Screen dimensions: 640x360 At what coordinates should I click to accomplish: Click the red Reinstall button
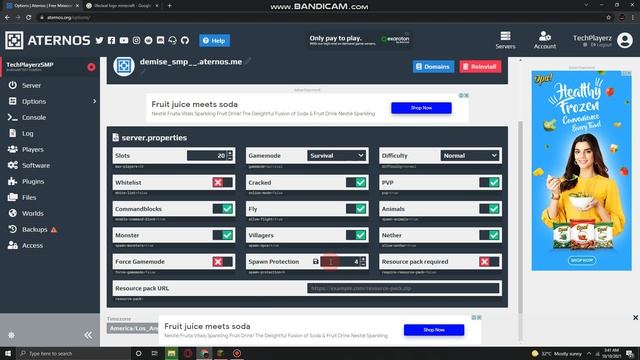click(480, 67)
